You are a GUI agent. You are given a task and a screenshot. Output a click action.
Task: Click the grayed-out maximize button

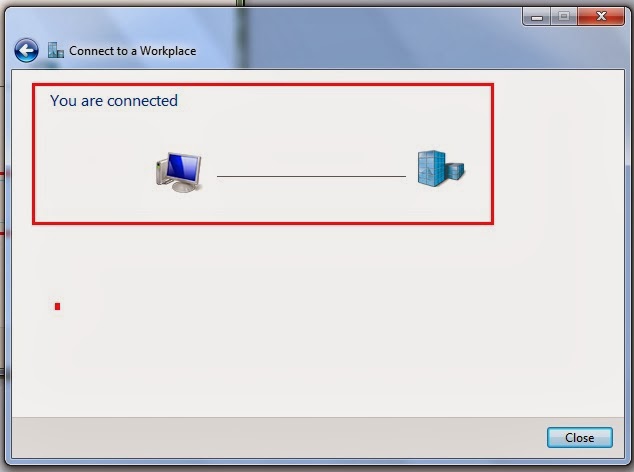[x=564, y=17]
